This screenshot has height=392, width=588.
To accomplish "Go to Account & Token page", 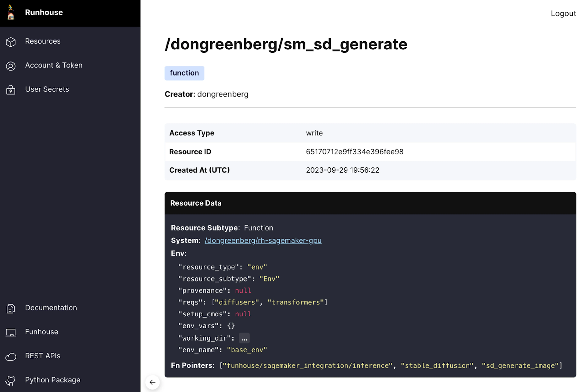I will tap(54, 65).
